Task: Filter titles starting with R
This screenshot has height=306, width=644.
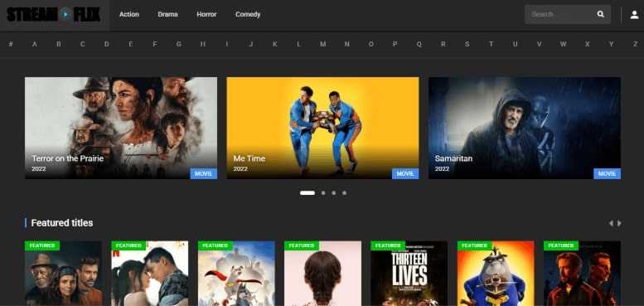Action: click(x=443, y=44)
